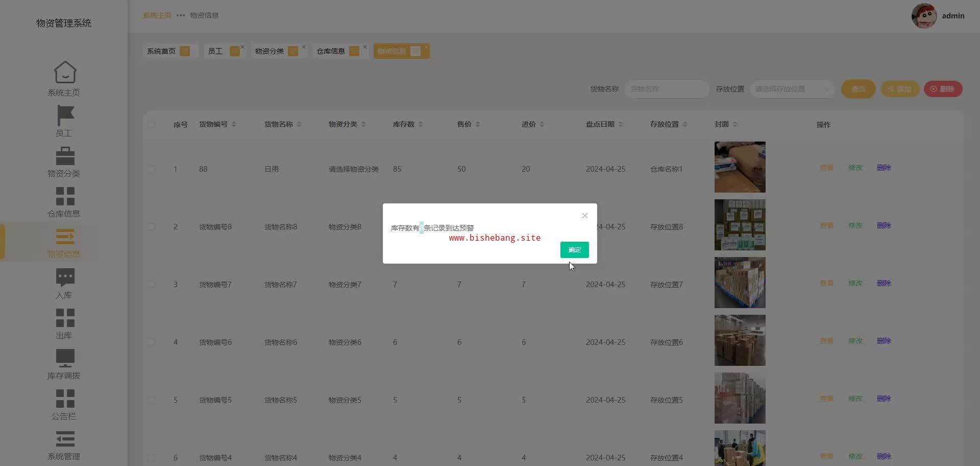The width and height of the screenshot is (980, 466).
Task: Click the 添加 add button
Action: coord(900,89)
